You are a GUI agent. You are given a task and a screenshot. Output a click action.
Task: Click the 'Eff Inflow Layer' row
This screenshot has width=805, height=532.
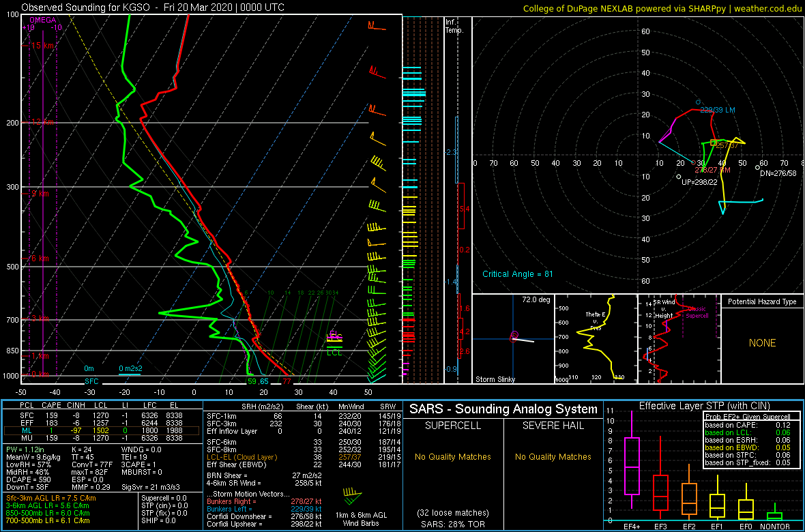[303, 430]
